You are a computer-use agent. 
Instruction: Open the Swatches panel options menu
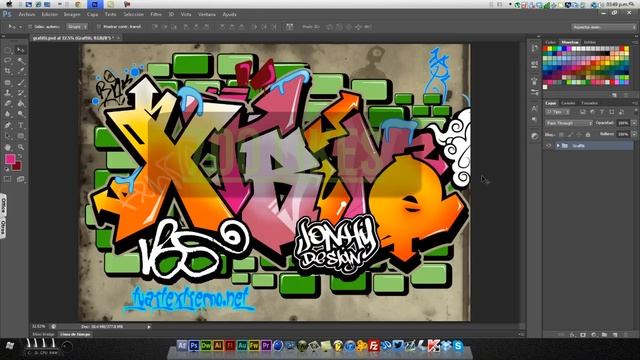(x=635, y=42)
